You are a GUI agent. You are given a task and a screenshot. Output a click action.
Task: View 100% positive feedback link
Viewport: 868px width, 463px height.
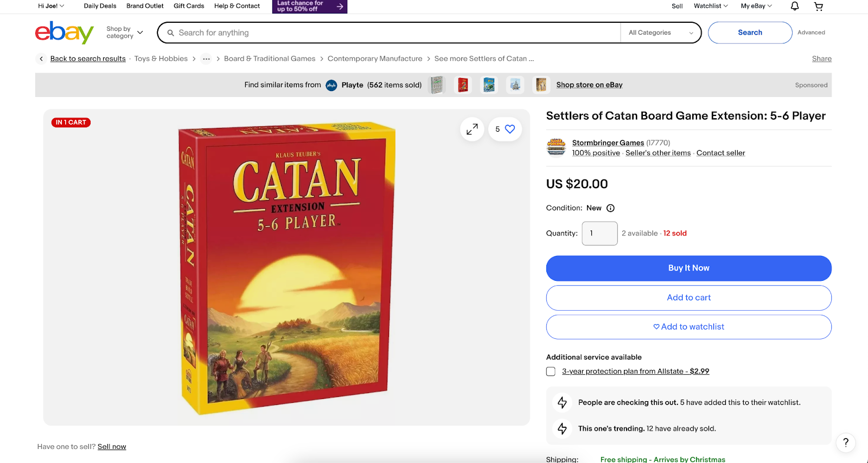596,153
